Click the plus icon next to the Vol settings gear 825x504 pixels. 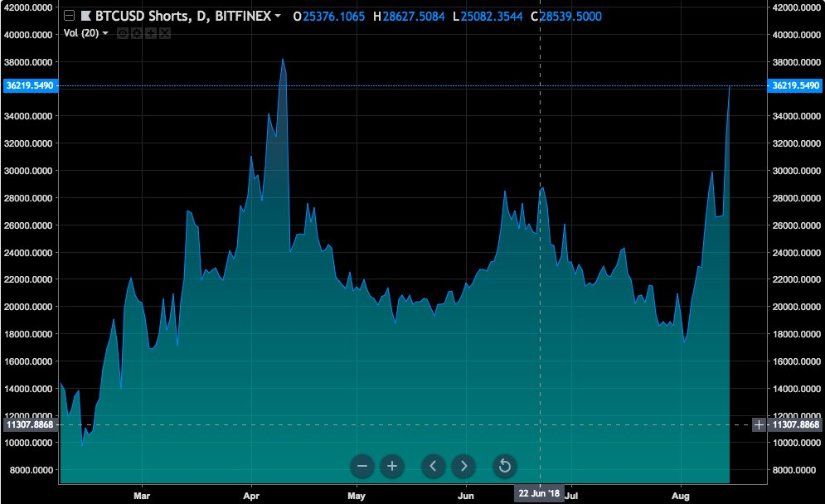[x=150, y=34]
